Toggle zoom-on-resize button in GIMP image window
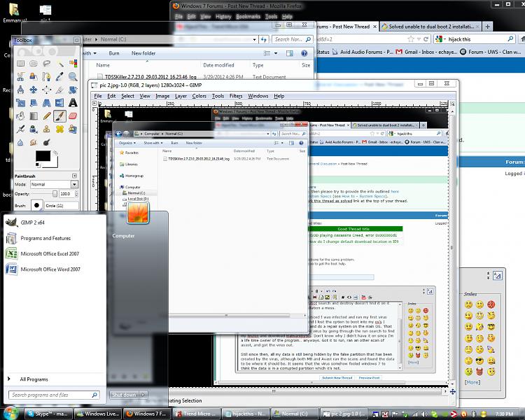This screenshot has width=525, height=420. 452,104
